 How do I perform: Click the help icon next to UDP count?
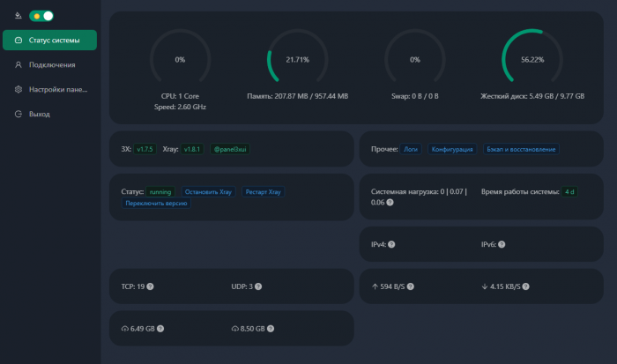pos(259,286)
